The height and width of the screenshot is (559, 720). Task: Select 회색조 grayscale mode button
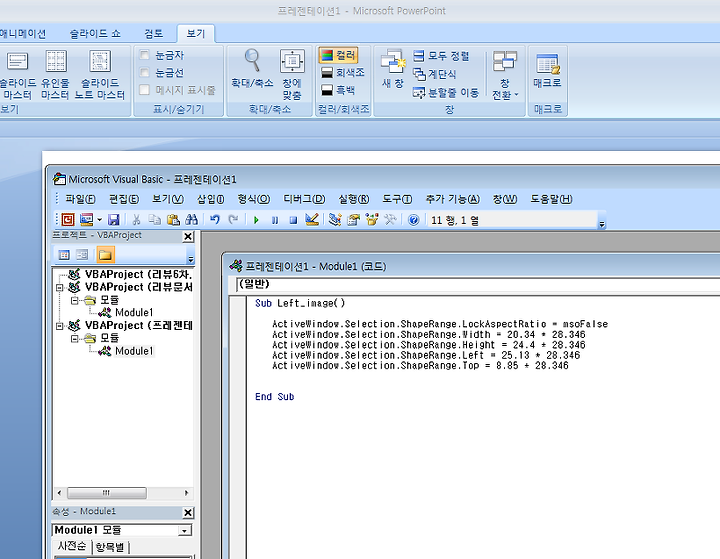tap(343, 73)
